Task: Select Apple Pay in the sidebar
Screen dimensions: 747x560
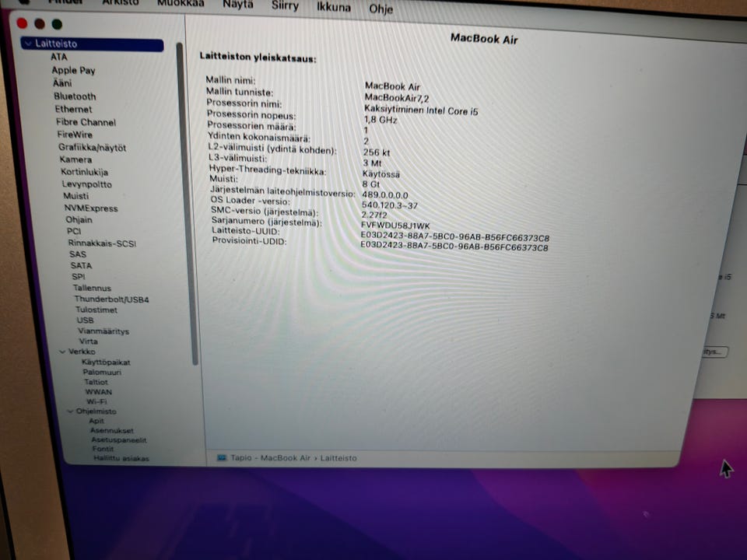Action: (73, 70)
